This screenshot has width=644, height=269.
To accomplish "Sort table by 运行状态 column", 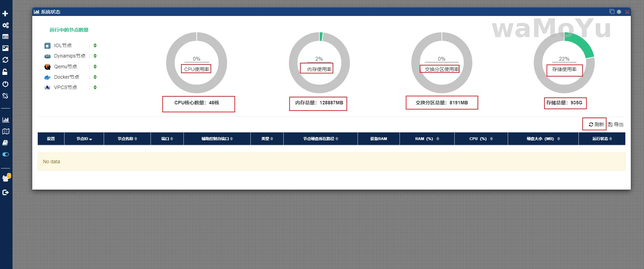I will 602,139.
